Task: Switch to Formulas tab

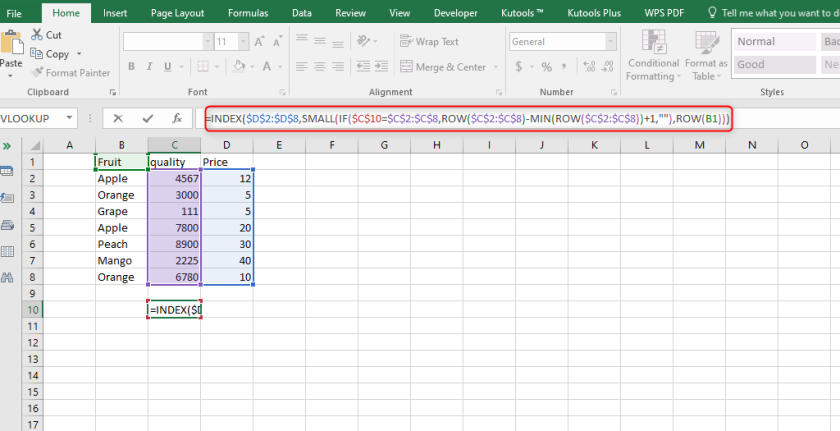Action: tap(248, 13)
